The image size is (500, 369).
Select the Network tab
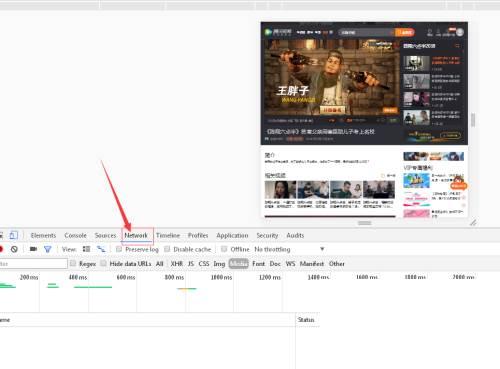point(136,235)
